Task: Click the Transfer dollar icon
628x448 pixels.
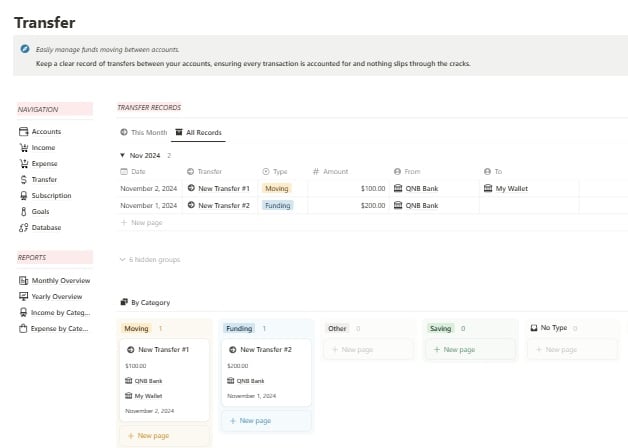Action: point(23,180)
